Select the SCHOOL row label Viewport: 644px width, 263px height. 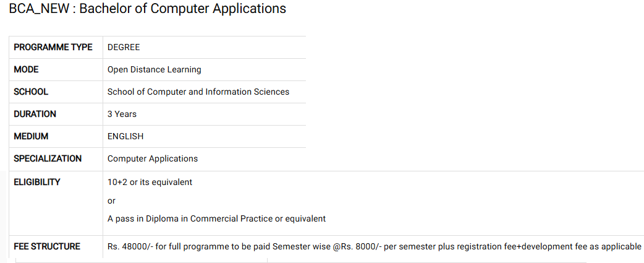click(x=31, y=92)
